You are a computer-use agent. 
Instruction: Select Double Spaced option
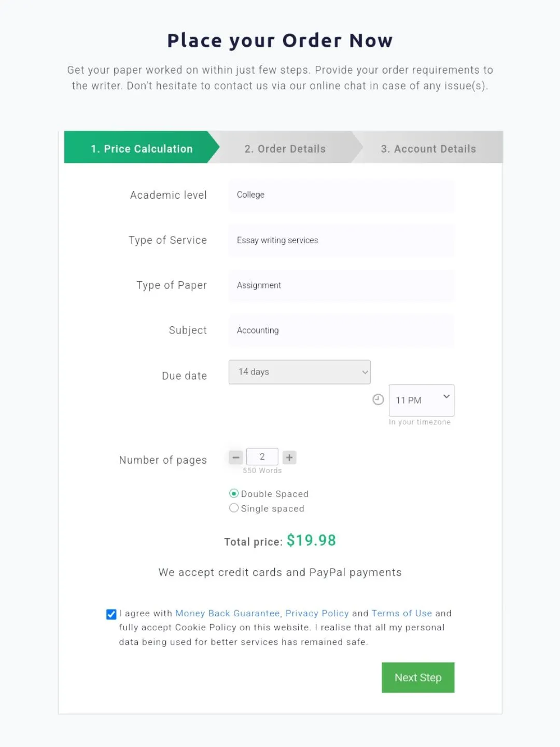pos(234,493)
